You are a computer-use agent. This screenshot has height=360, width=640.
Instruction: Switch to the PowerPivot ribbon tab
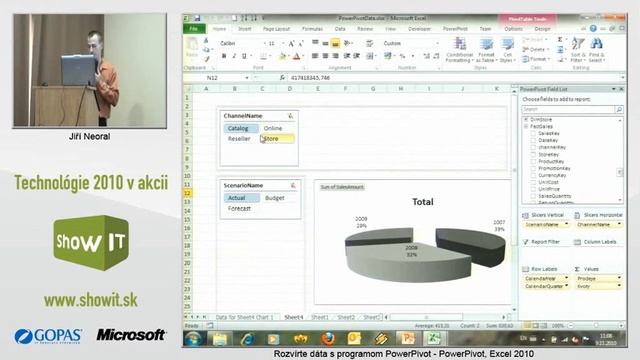tap(455, 29)
